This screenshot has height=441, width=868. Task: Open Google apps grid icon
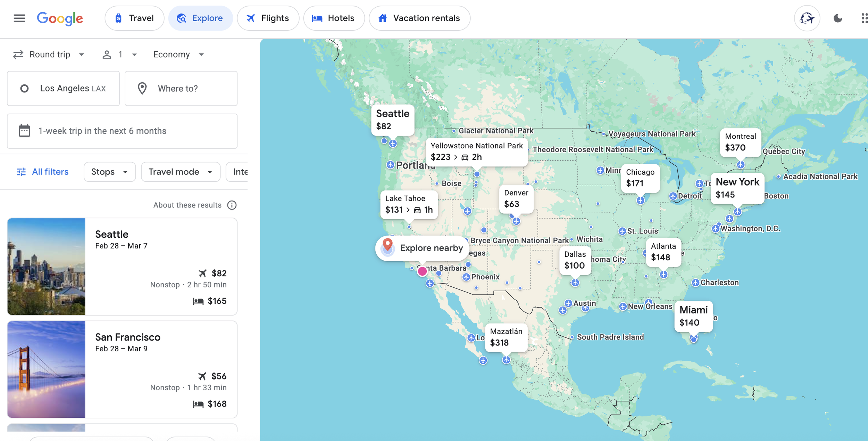tap(864, 18)
